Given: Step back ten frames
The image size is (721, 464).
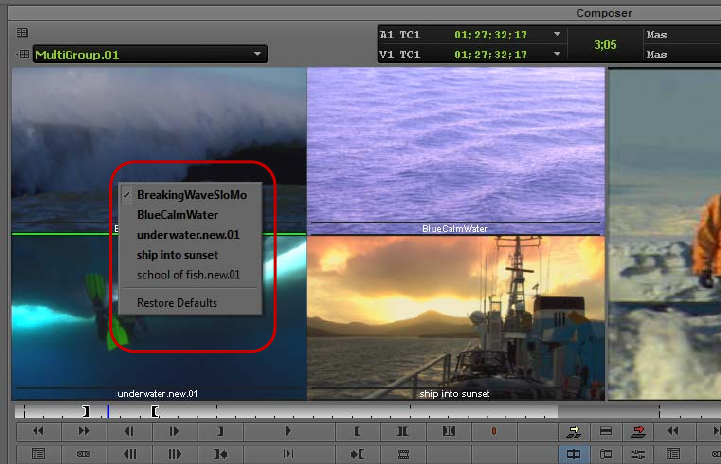Looking at the screenshot, I should tap(130, 454).
